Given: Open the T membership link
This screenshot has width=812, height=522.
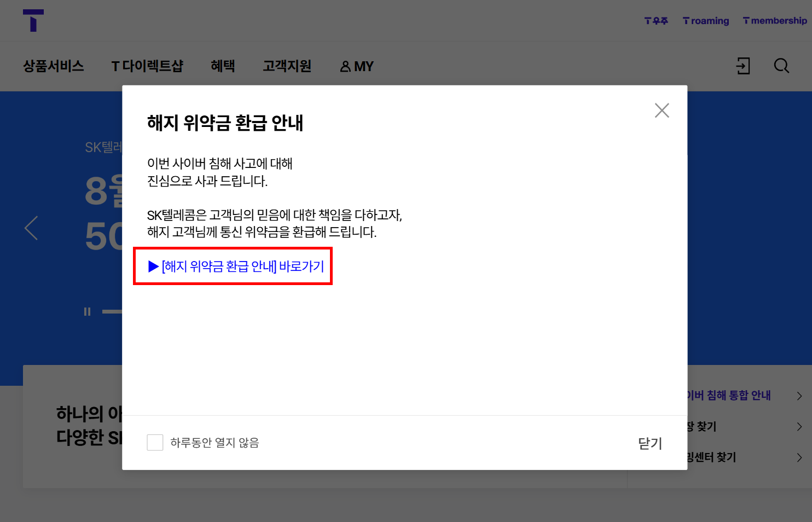Looking at the screenshot, I should point(775,21).
